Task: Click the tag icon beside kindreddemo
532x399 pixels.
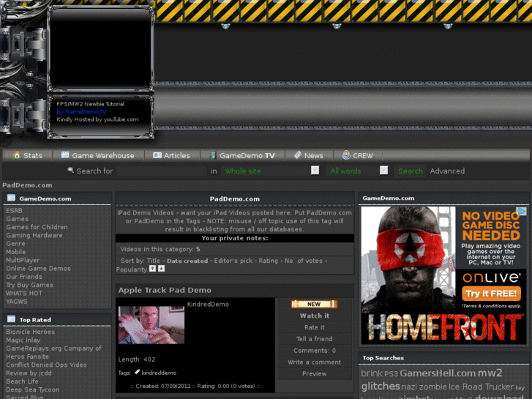Action: 137,372
